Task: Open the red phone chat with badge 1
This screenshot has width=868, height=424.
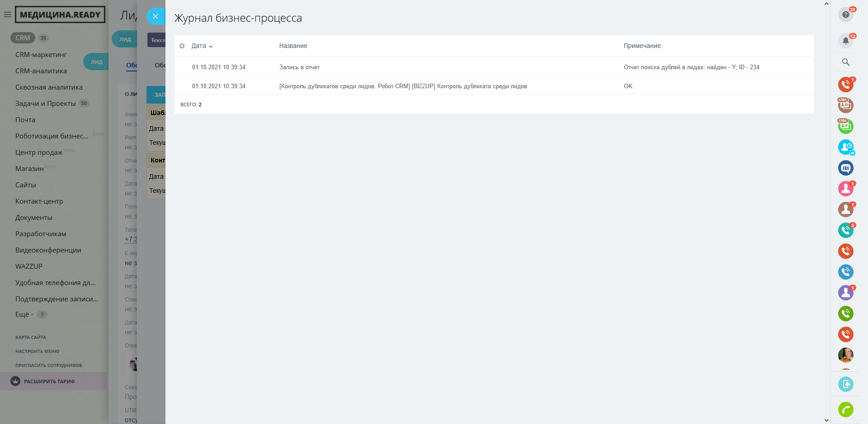Action: (846, 85)
